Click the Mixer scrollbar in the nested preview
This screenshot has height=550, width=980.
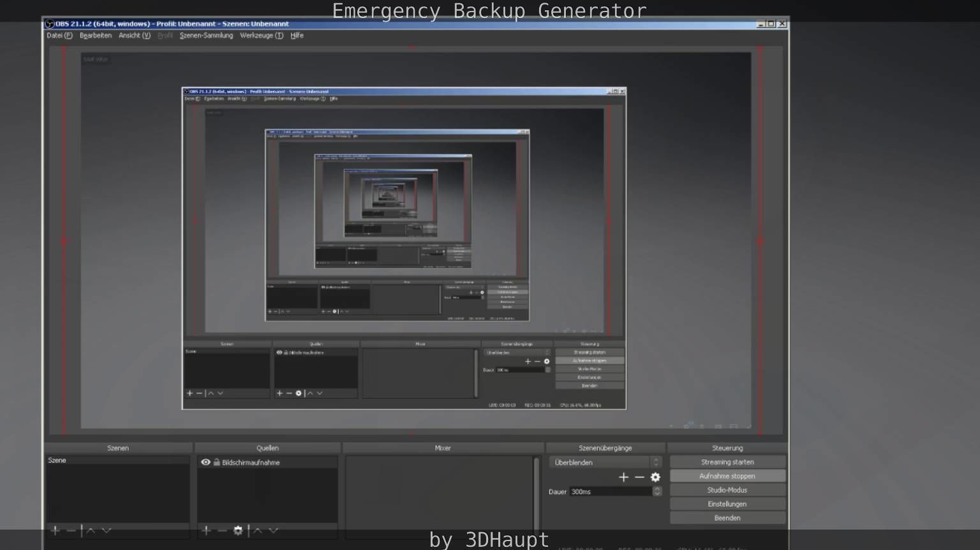pyautogui.click(x=475, y=373)
